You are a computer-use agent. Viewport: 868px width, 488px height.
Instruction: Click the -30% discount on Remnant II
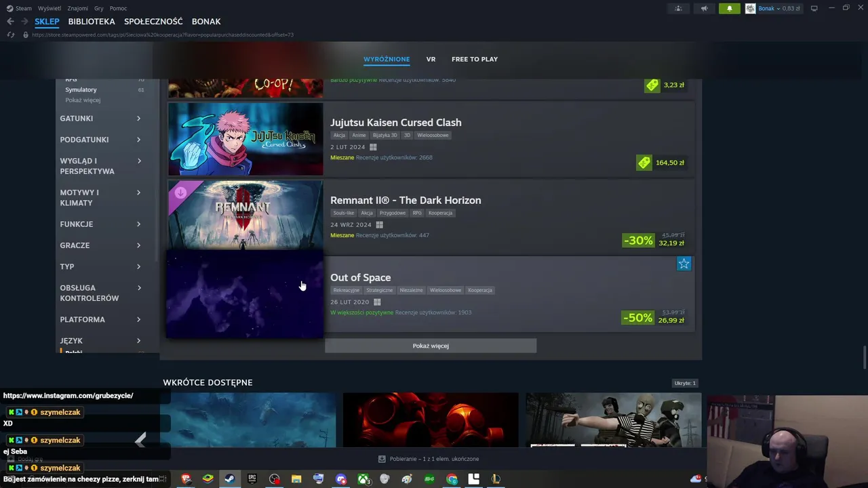tap(637, 241)
